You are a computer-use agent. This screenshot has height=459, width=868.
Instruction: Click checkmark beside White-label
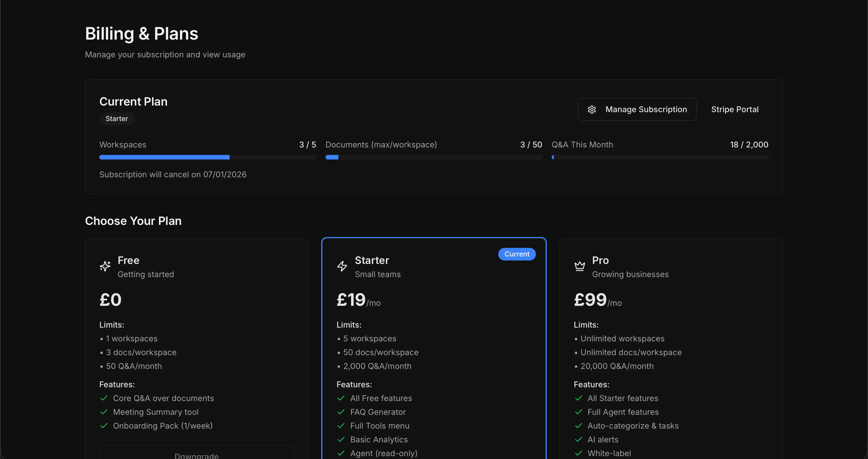point(579,453)
